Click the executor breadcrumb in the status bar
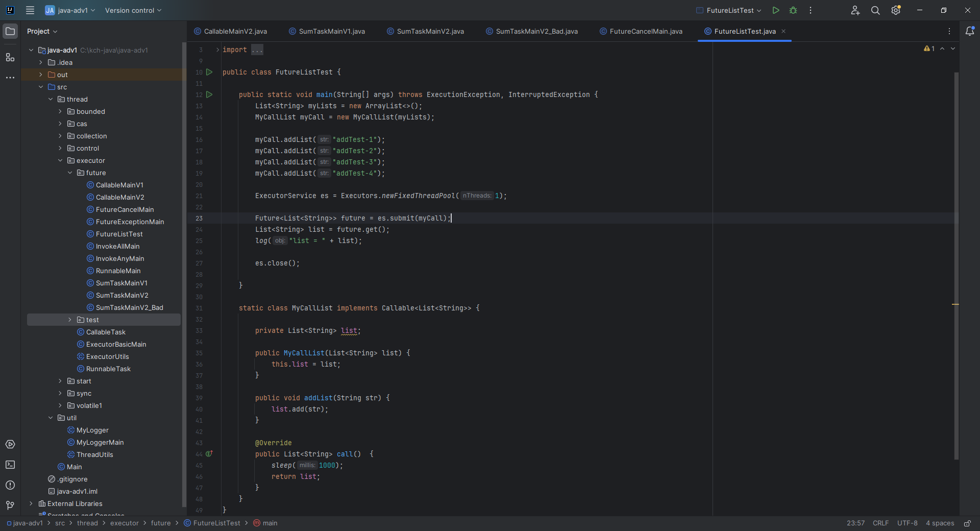Screen dimensions: 980x531 (125, 523)
